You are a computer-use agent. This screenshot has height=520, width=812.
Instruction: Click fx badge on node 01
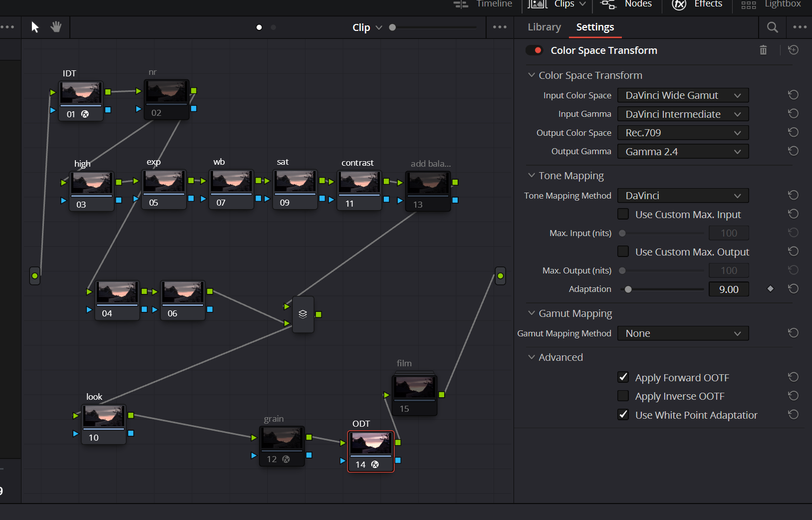click(x=85, y=114)
